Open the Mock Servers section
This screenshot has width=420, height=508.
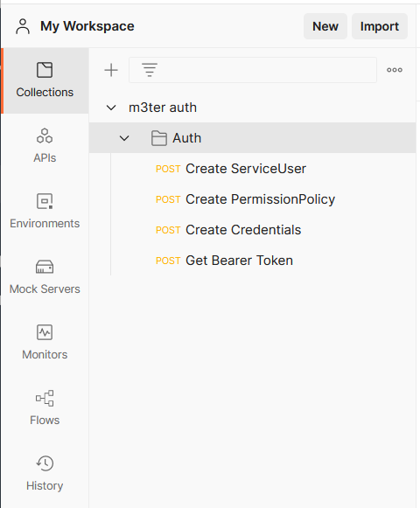click(45, 276)
